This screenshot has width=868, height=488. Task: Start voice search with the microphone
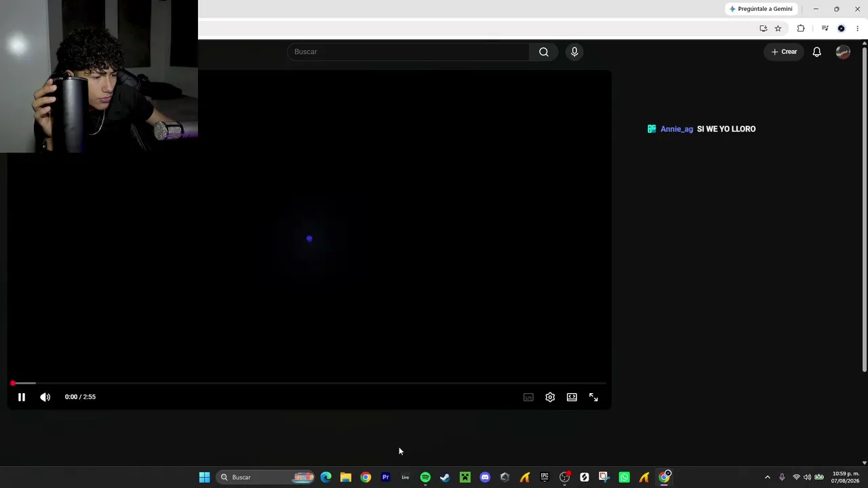(x=574, y=52)
